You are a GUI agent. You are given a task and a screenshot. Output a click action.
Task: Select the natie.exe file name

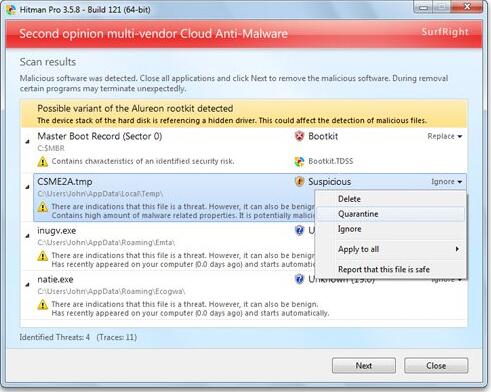coord(55,279)
